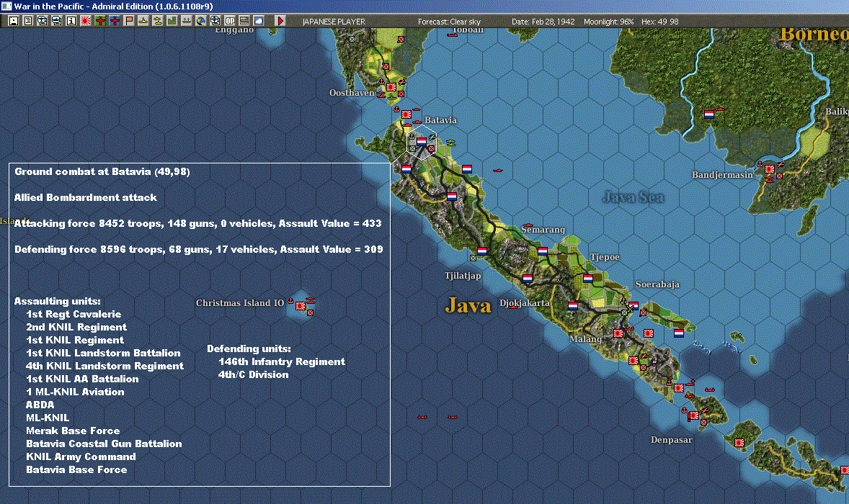Screen dimensions: 849x504
Task: Click the orange flag toolbar icon
Action: 129,21
